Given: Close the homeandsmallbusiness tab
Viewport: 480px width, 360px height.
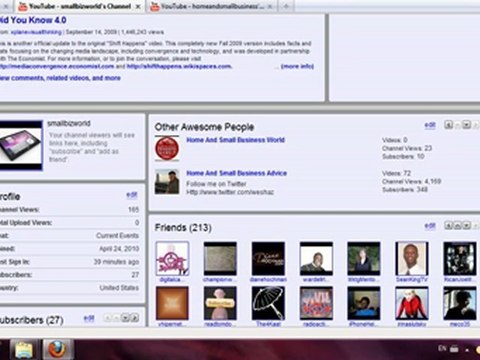Looking at the screenshot, I should tap(270, 6).
